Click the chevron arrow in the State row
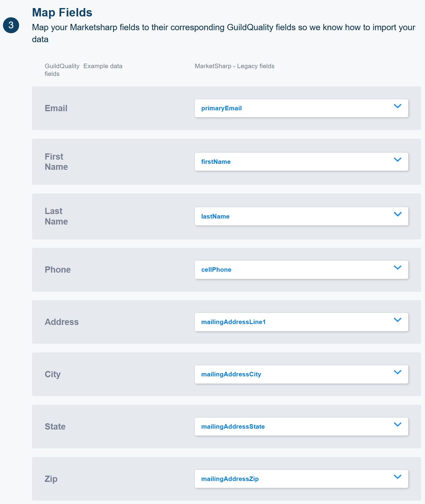Viewport: 425px width, 504px height. [398, 424]
